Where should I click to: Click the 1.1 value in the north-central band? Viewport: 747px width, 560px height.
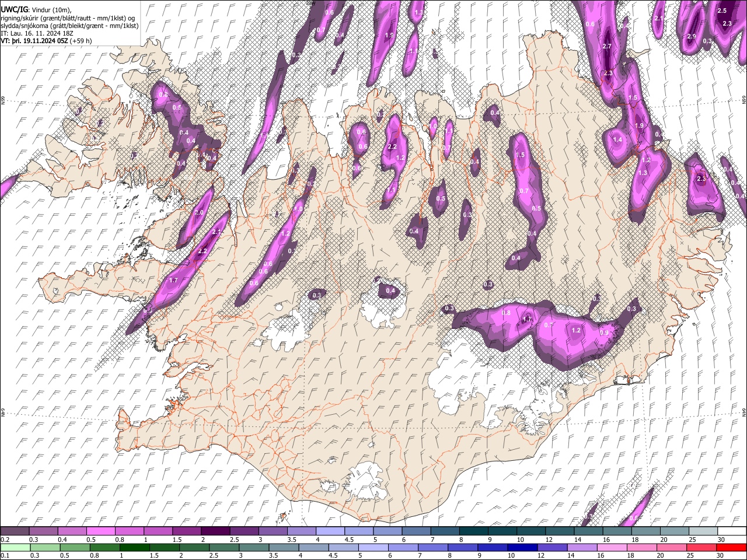click(x=391, y=190)
